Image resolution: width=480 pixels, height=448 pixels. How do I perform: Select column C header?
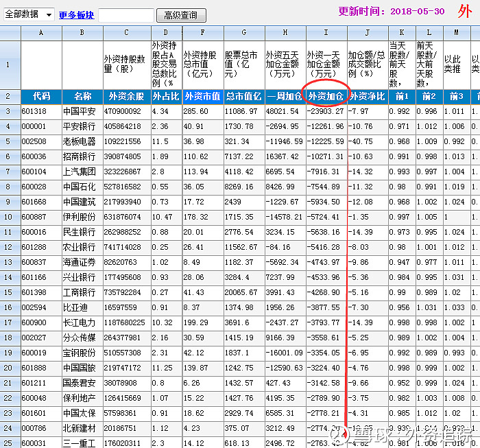click(x=127, y=33)
